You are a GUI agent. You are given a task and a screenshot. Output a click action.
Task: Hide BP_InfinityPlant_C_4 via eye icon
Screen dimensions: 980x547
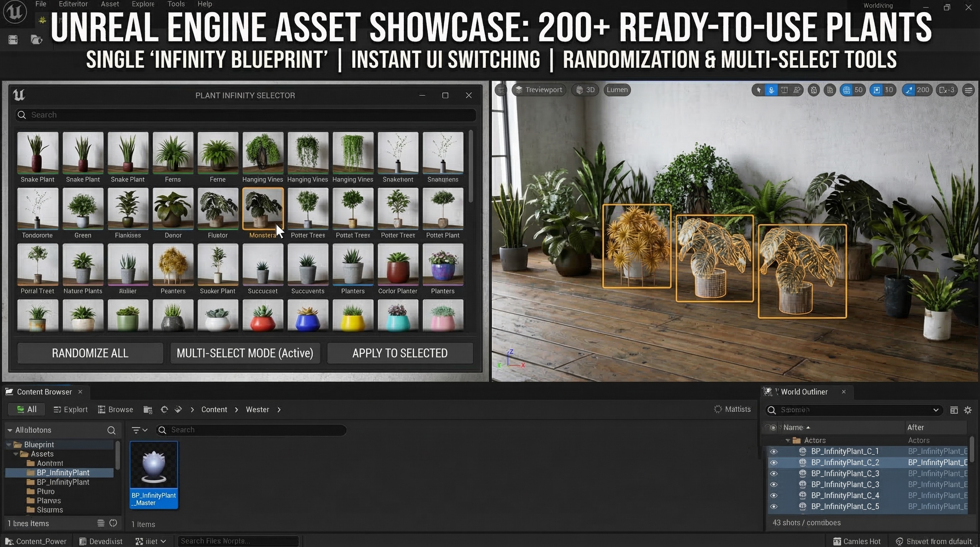pyautogui.click(x=774, y=495)
